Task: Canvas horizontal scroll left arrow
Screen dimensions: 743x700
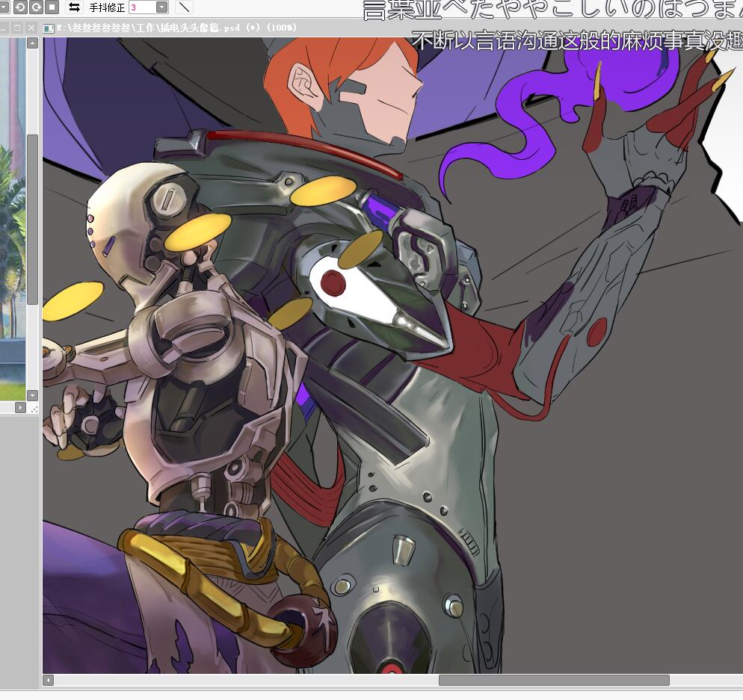Action: tap(49, 680)
